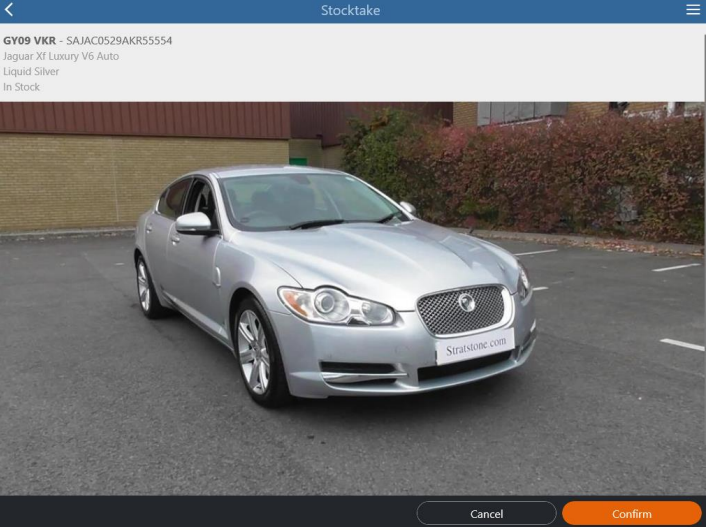Screen dimensions: 706x527
Task: Click the Stocktake header title
Action: 350,11
